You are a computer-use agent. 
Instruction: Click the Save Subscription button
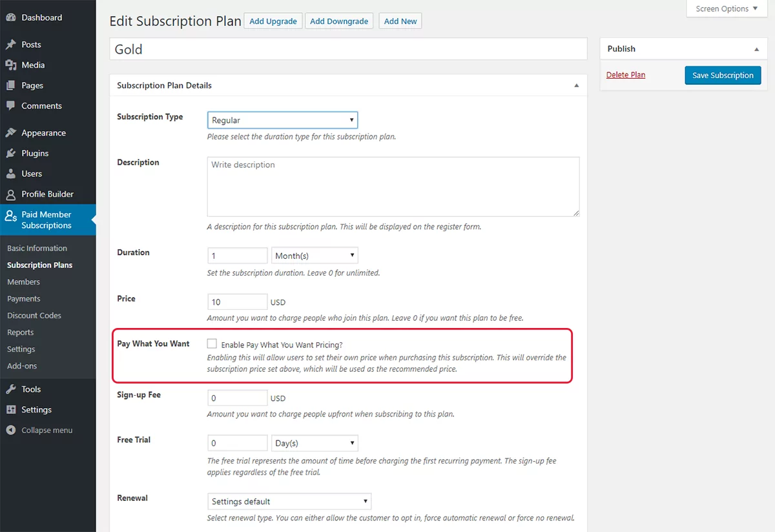coord(723,75)
